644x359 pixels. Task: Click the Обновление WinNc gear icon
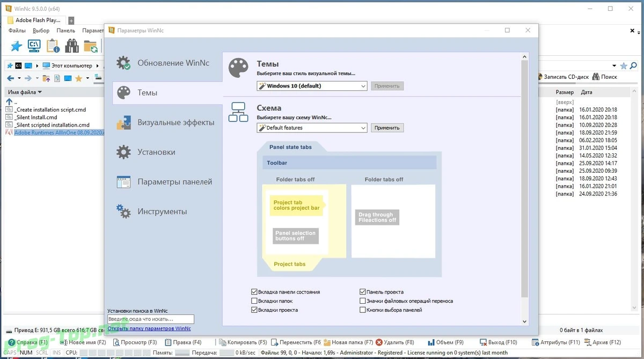[x=123, y=63]
